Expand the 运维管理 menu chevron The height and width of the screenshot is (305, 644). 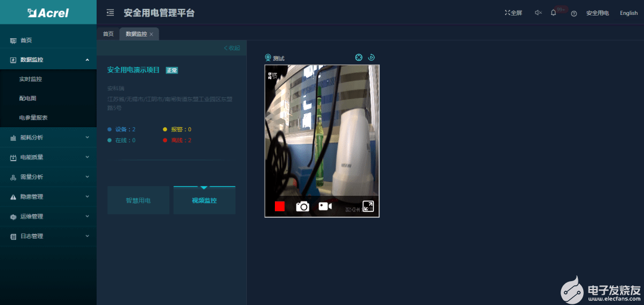click(x=87, y=216)
